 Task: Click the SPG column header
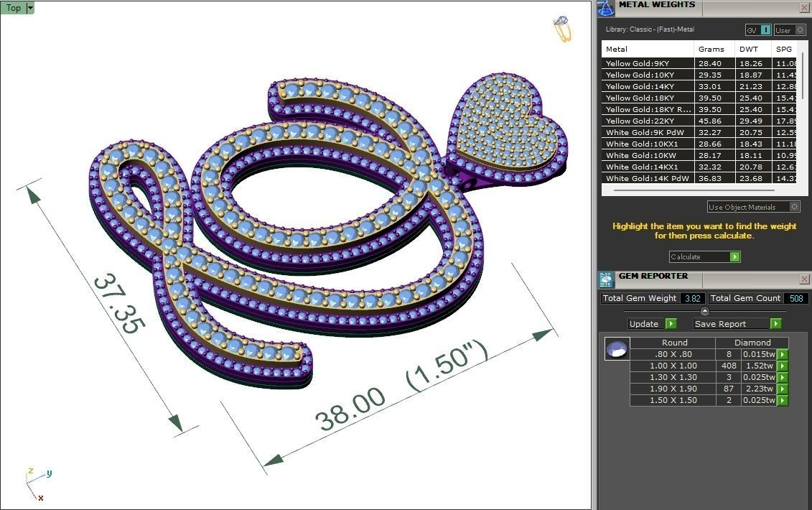(784, 49)
